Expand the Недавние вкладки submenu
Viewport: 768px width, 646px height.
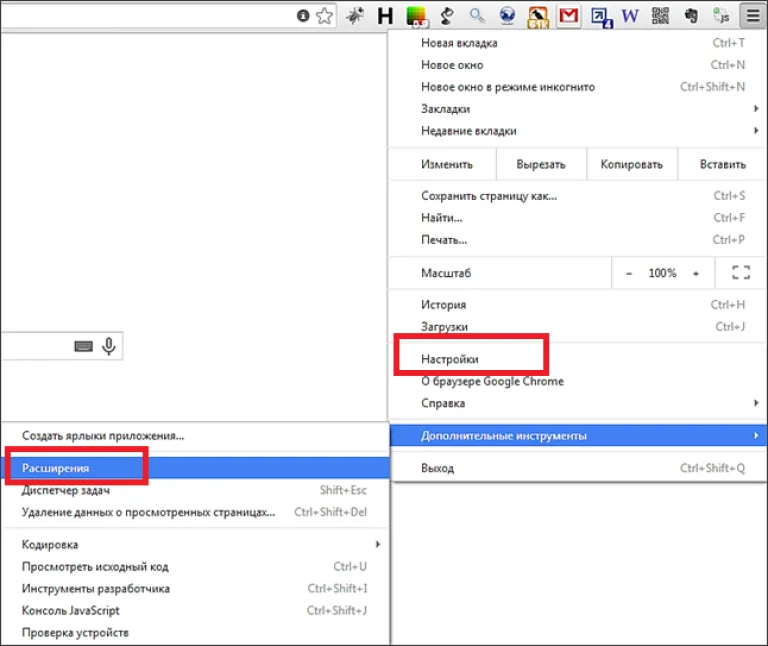tap(578, 131)
